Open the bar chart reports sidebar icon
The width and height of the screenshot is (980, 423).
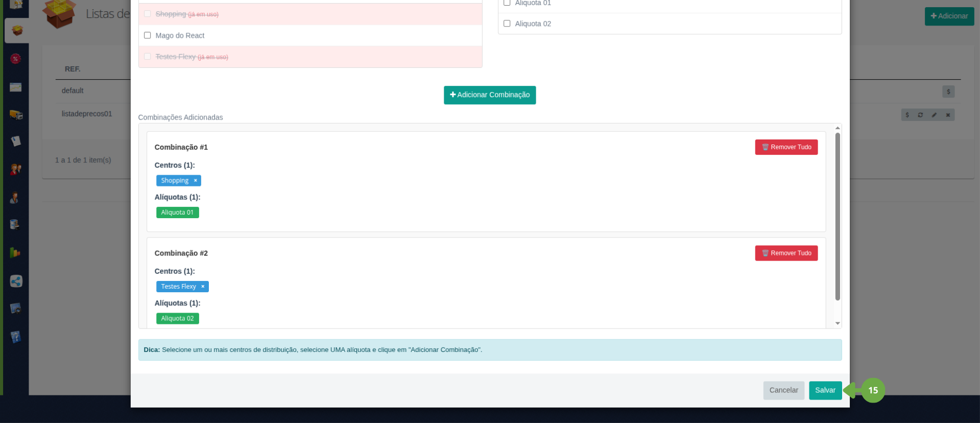[x=15, y=252]
